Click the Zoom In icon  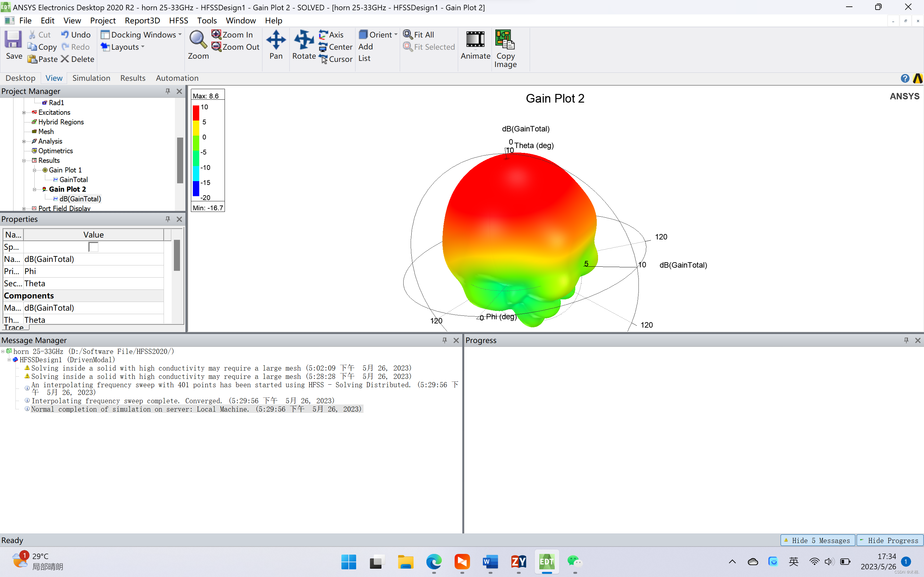tap(217, 35)
